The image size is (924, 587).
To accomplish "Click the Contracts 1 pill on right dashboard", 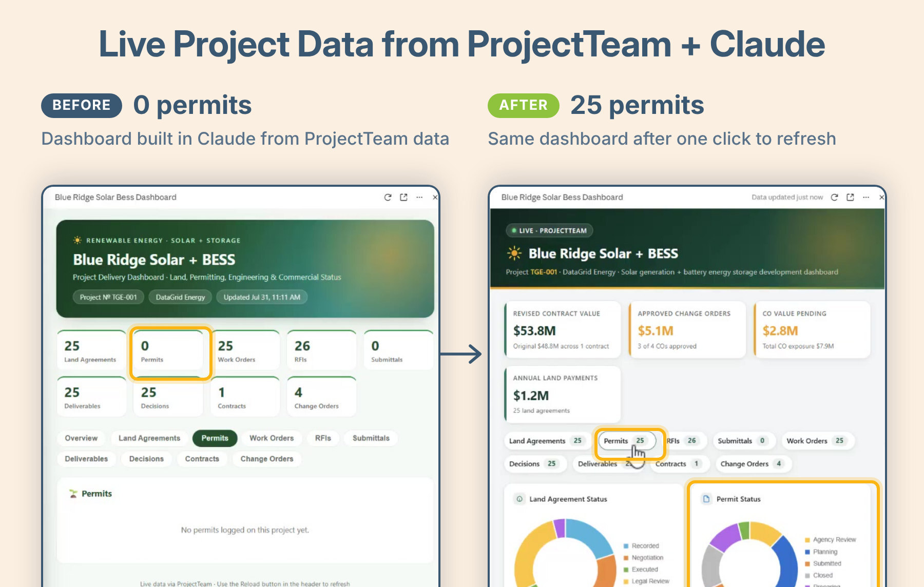I will pos(679,464).
